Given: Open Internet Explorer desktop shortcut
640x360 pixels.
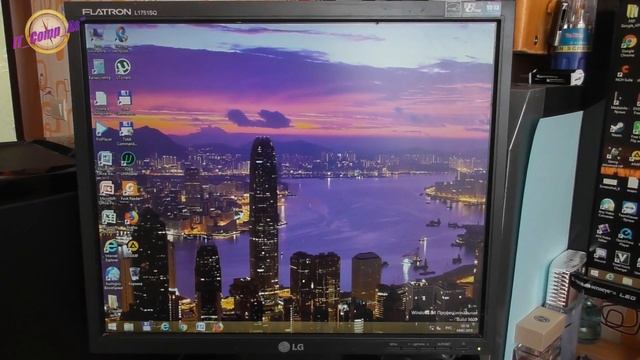Looking at the screenshot, I should 111,250.
